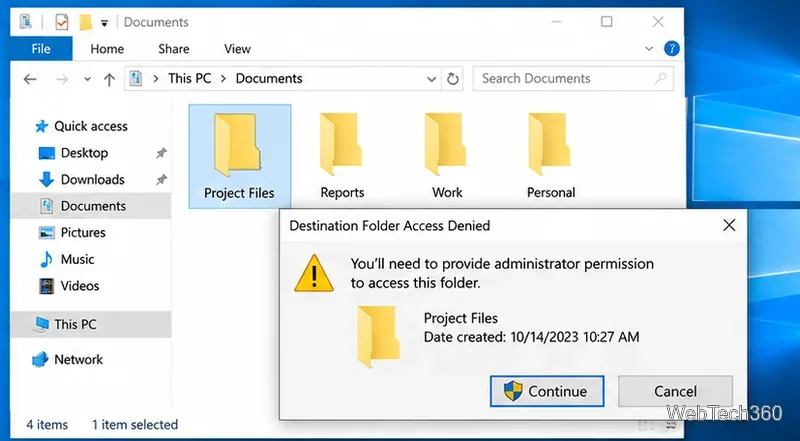Open the Recent locations dropdown
Viewport: 800px width, 441px height.
pyautogui.click(x=87, y=79)
